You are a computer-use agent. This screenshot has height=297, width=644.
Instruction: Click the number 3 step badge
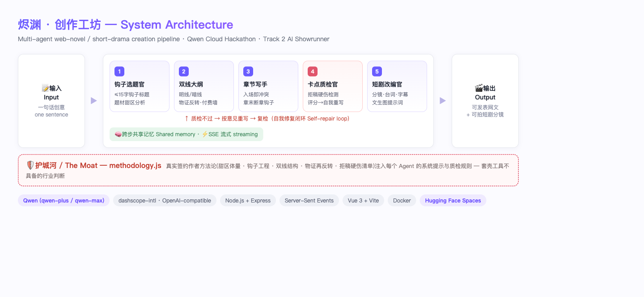point(248,71)
